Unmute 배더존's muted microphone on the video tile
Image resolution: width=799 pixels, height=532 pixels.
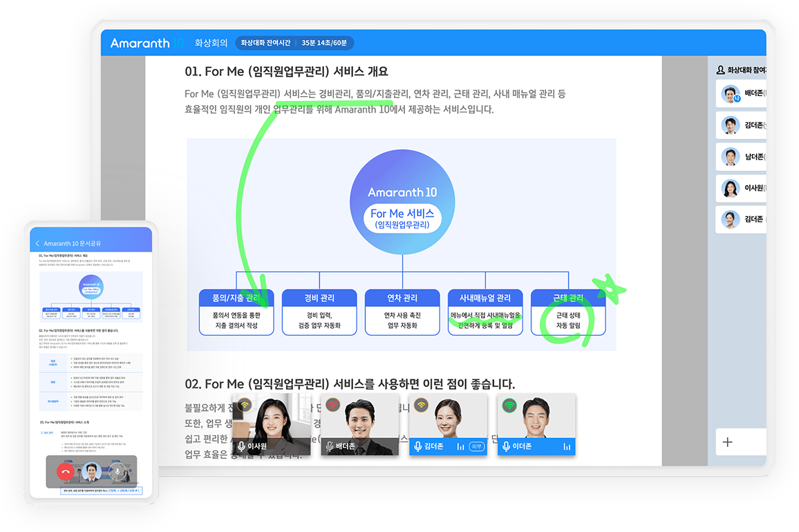[x=330, y=446]
